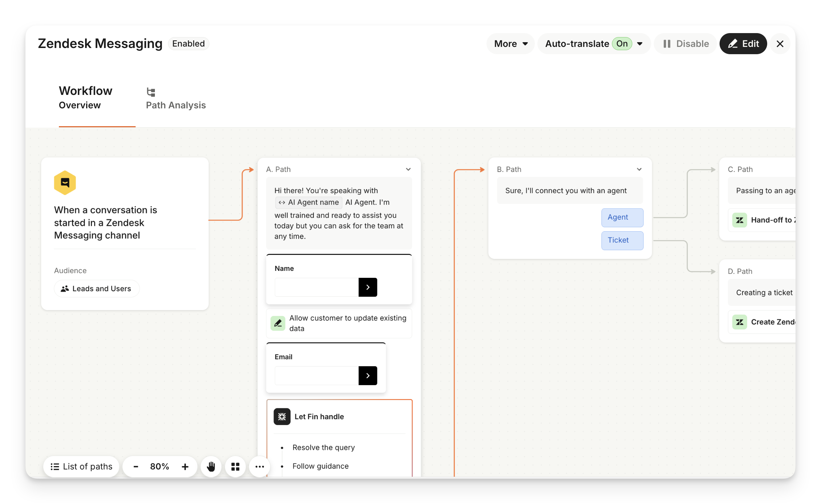Viewport: 821px width, 504px height.
Task: Click the Name input field
Action: 316,287
